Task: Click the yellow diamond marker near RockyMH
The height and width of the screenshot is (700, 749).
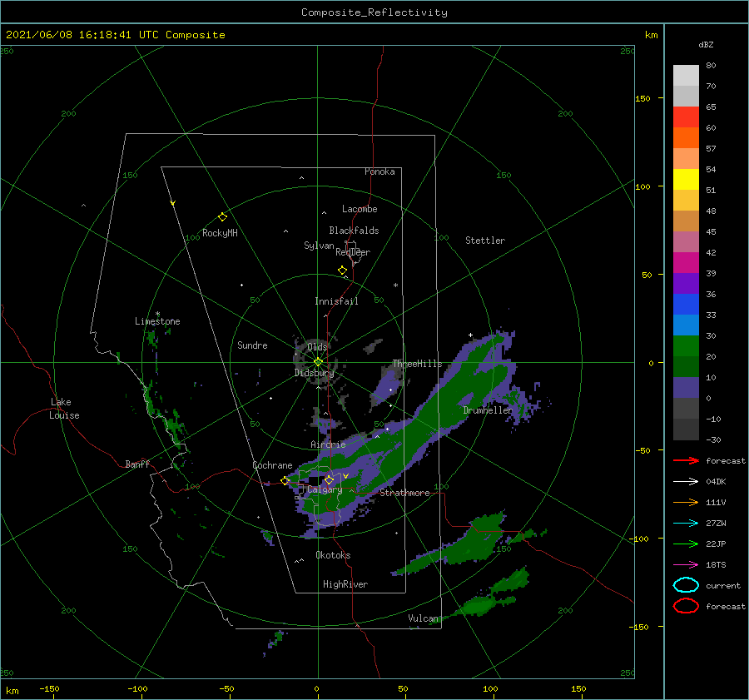Action: click(222, 217)
